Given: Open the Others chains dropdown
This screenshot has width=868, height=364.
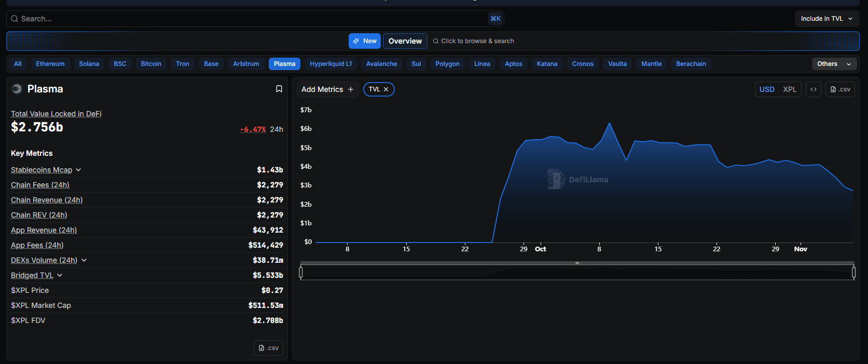Looking at the screenshot, I should 834,64.
